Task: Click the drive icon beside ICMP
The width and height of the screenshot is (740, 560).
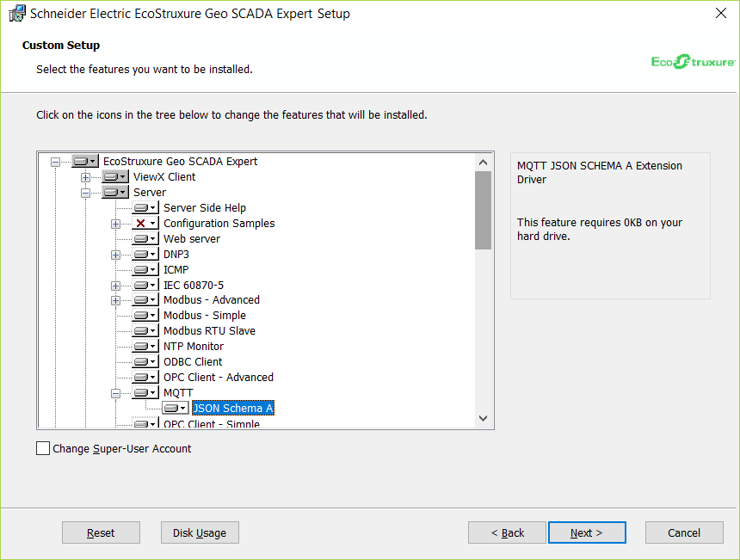Action: [x=145, y=270]
